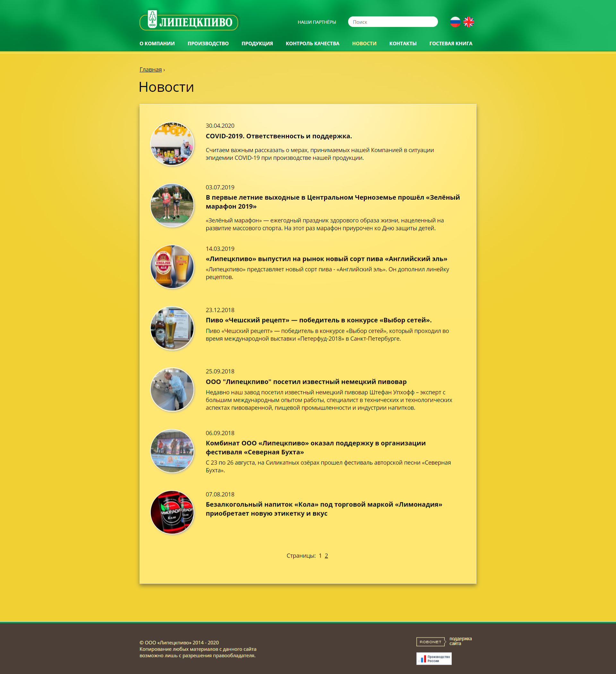Visit the Гостевая книга page
The width and height of the screenshot is (616, 674).
(x=450, y=43)
